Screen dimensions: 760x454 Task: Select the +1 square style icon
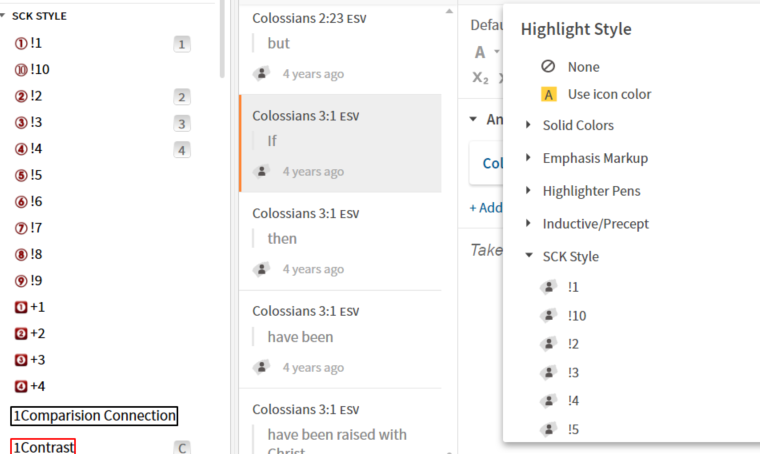(x=21, y=307)
